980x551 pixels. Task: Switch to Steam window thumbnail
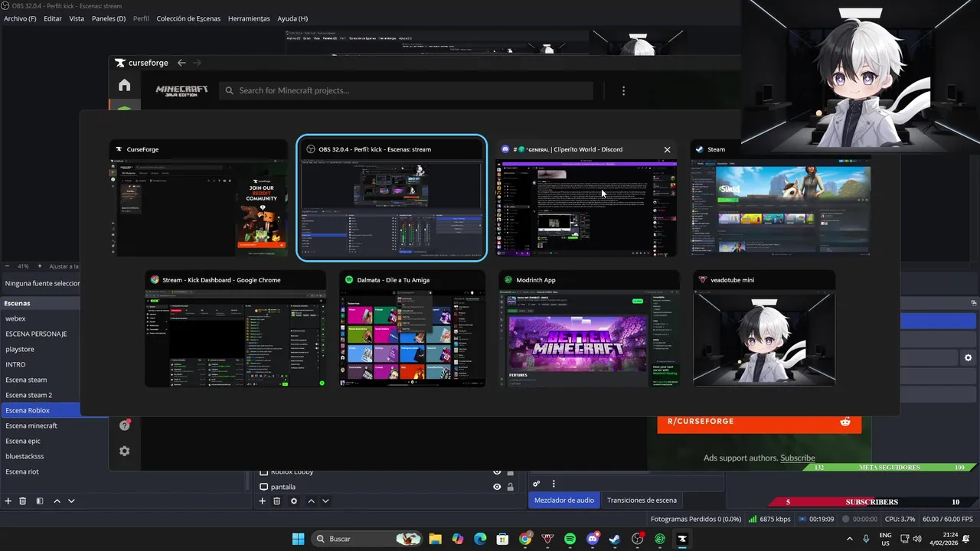781,198
